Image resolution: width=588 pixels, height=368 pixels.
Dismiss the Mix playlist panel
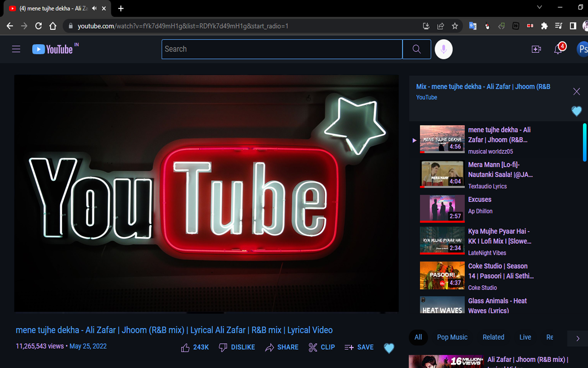point(577,91)
